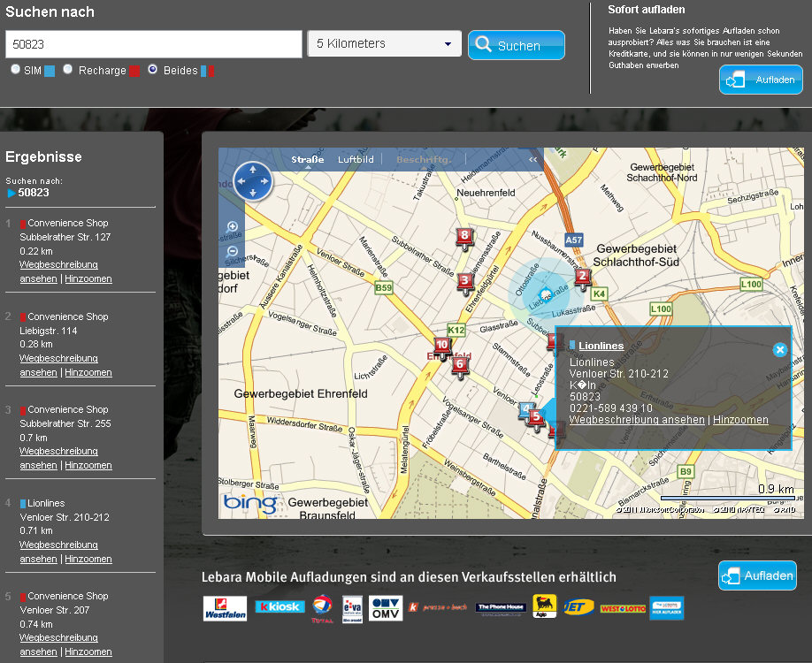Pan the map right with the arrow
812x663 pixels.
click(x=264, y=181)
